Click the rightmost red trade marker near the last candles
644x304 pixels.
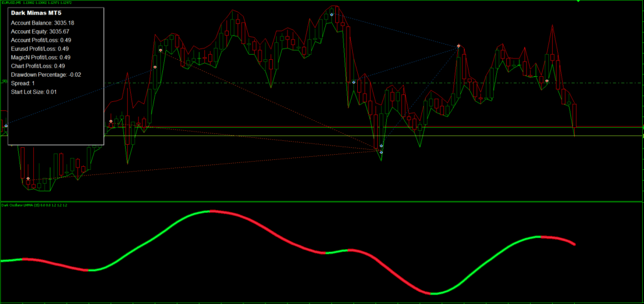tap(547, 81)
